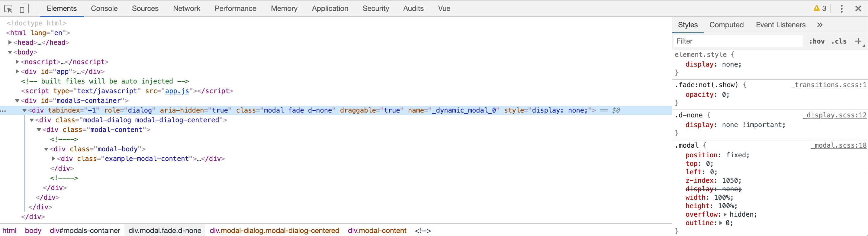Click the element.style display: none declaration
The width and height of the screenshot is (868, 236).
tap(714, 64)
